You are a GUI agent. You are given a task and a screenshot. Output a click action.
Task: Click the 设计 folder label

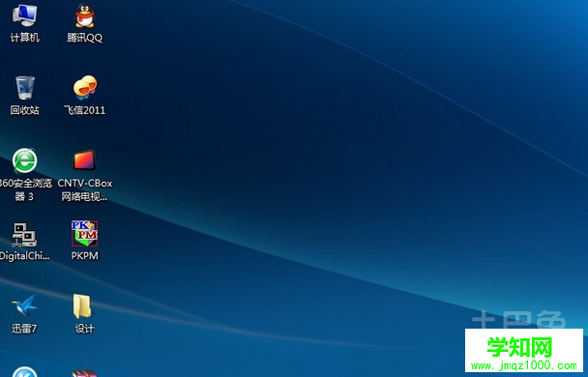[85, 329]
